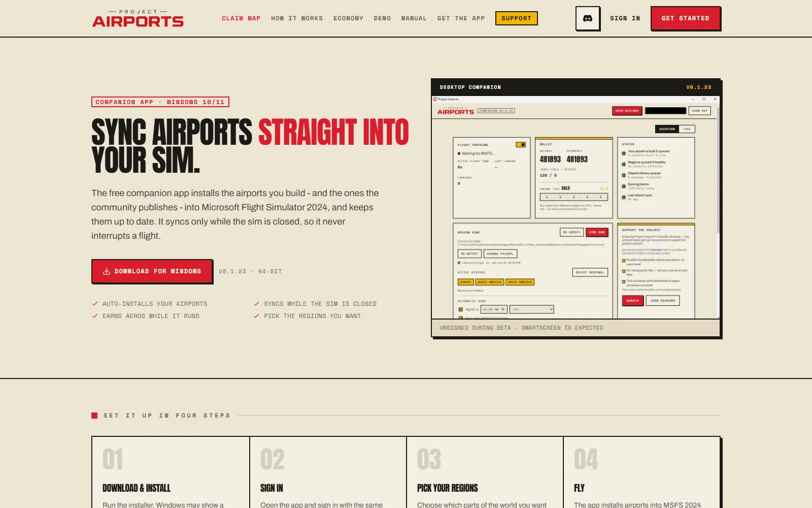Switch to the Overview tab in the app preview
The width and height of the screenshot is (812, 508).
667,129
